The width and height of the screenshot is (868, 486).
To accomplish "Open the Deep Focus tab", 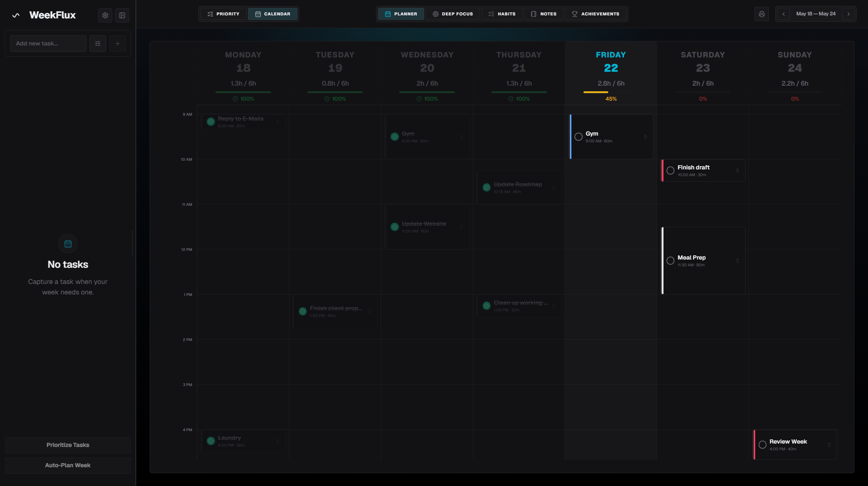I will pyautogui.click(x=453, y=14).
